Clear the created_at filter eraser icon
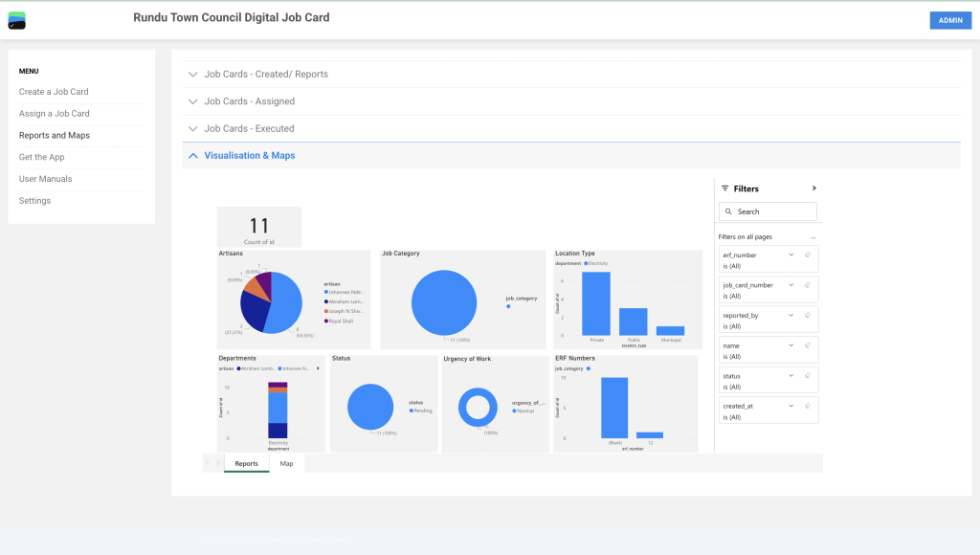This screenshot has height=555, width=980. pyautogui.click(x=808, y=407)
